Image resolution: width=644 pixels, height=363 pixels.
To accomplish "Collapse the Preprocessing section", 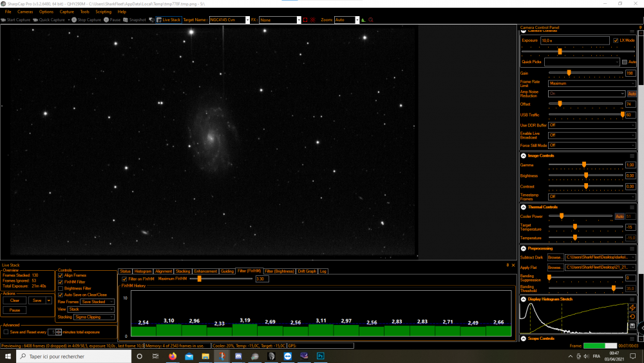I will click(523, 249).
